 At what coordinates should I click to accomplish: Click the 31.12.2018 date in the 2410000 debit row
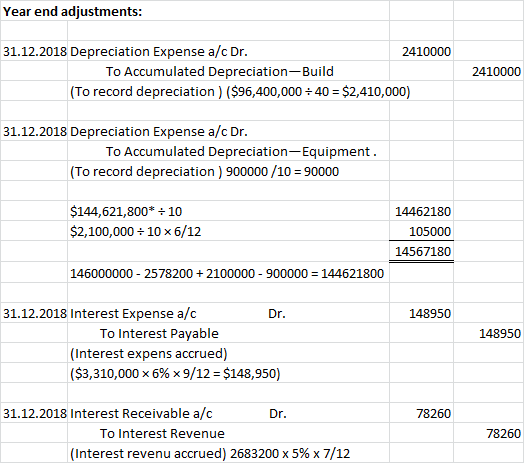(35, 51)
